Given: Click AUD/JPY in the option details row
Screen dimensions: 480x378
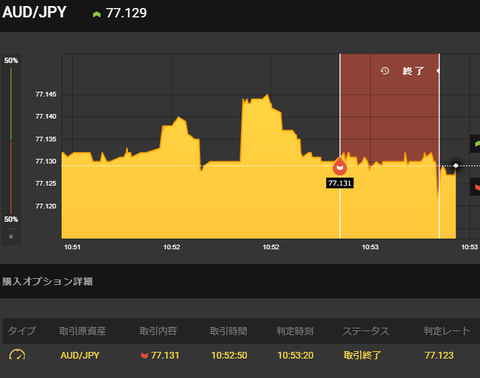Looking at the screenshot, I should [x=80, y=355].
